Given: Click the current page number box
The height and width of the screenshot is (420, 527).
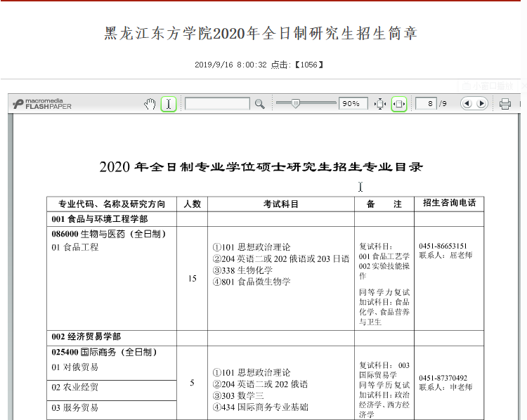Looking at the screenshot, I should (x=426, y=104).
